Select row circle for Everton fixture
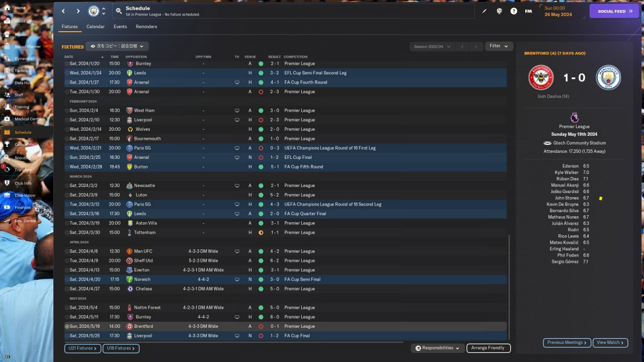 tap(67, 270)
